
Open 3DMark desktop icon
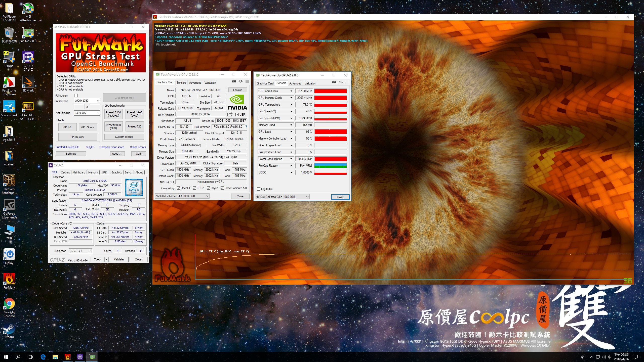pyautogui.click(x=28, y=84)
